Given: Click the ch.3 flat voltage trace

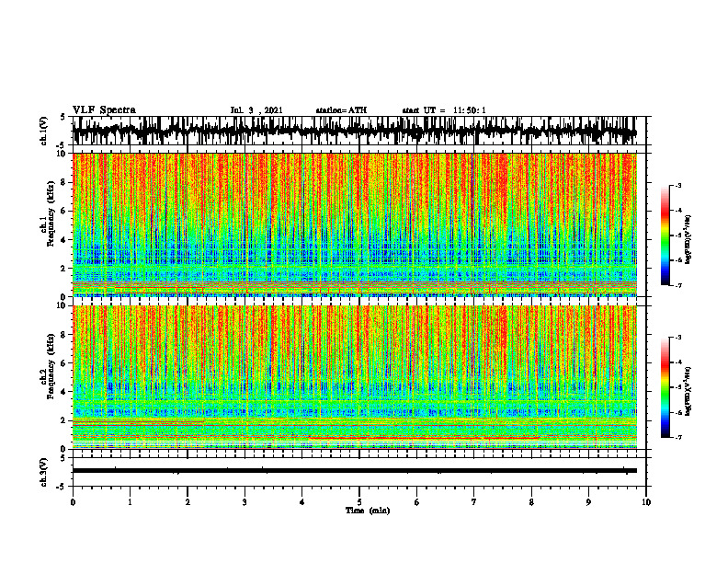Looking at the screenshot, I should point(355,471).
